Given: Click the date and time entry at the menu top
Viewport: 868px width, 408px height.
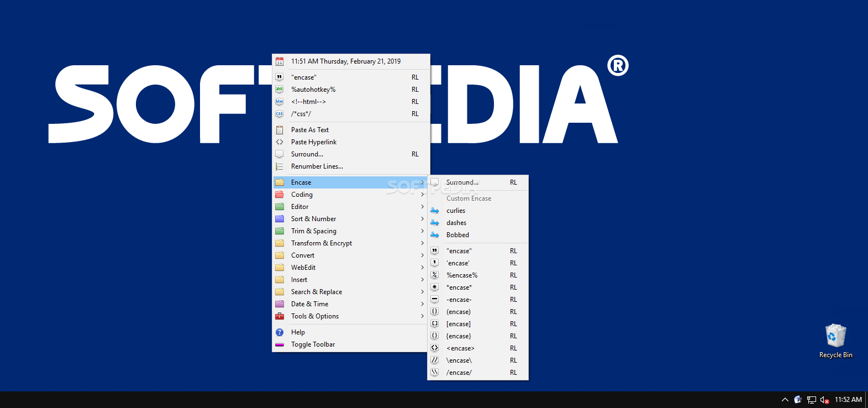Looking at the screenshot, I should 351,61.
